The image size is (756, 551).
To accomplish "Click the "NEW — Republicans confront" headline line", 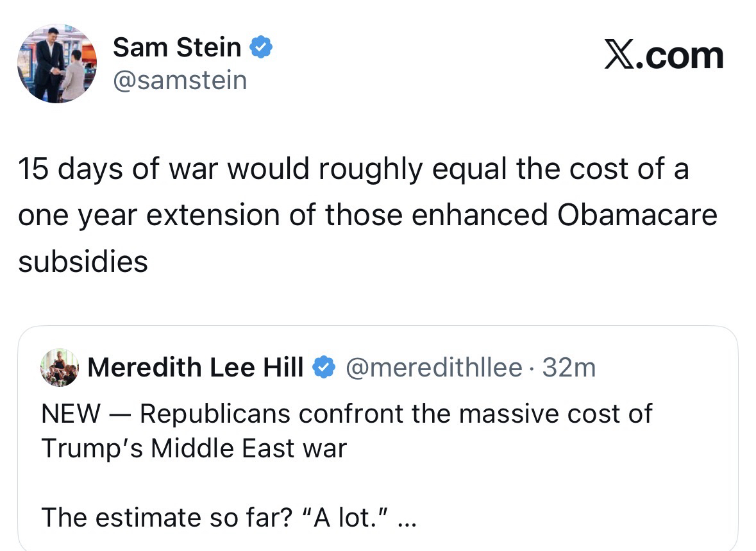I will pos(346,414).
